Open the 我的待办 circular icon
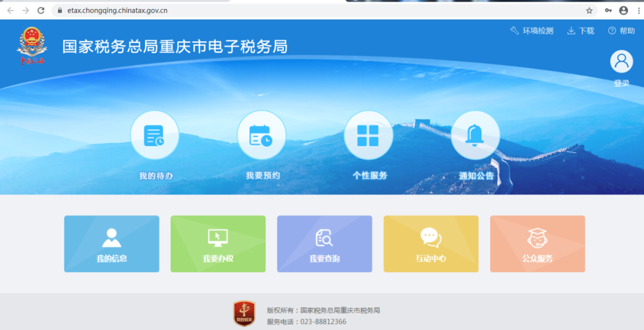 point(154,135)
